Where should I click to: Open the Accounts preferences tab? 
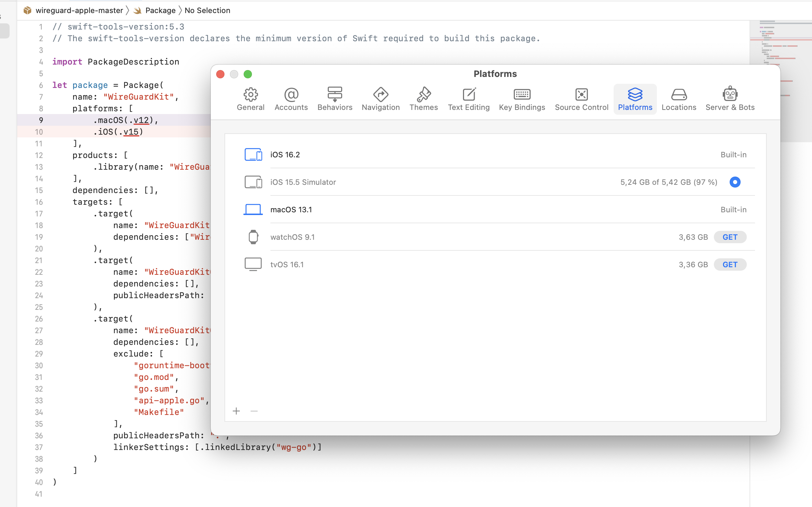291,99
